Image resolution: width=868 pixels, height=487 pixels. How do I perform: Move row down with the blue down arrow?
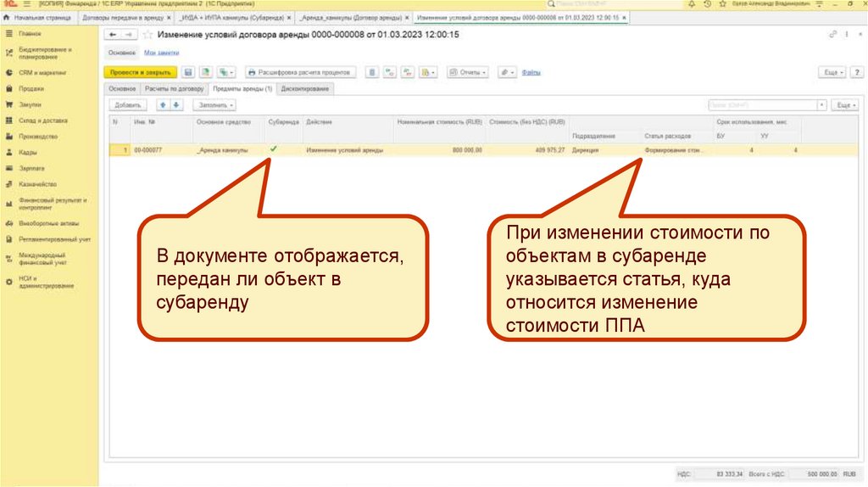coord(176,105)
